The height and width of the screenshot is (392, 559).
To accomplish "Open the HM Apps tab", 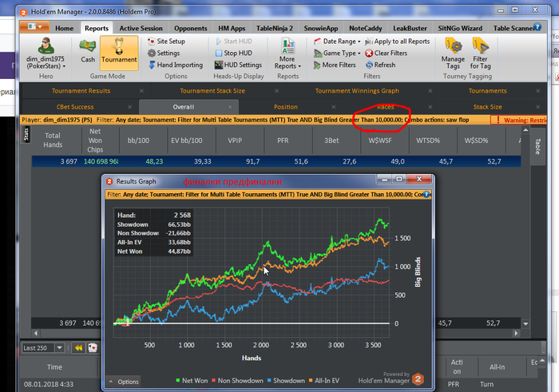I will point(232,28).
